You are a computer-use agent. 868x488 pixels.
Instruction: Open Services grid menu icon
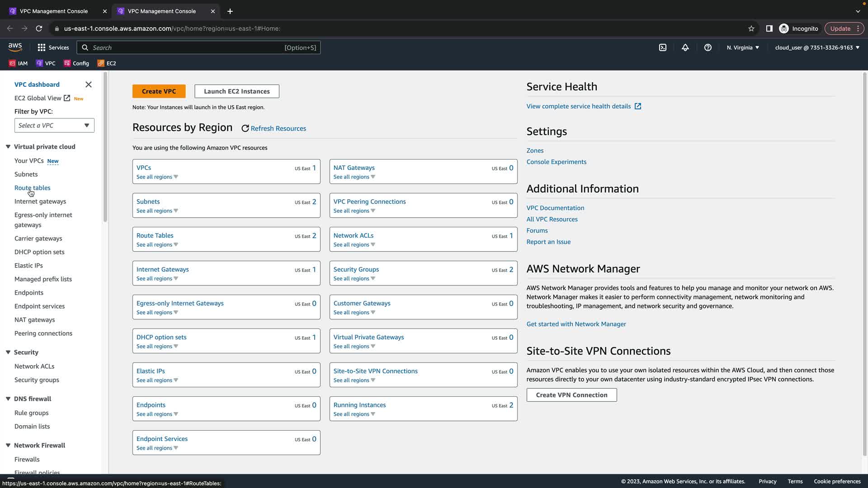42,47
